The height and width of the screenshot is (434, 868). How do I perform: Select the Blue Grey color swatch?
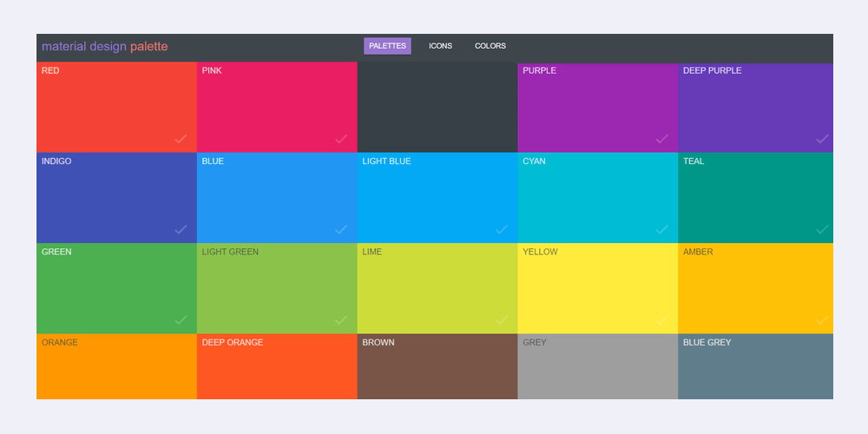coord(756,366)
